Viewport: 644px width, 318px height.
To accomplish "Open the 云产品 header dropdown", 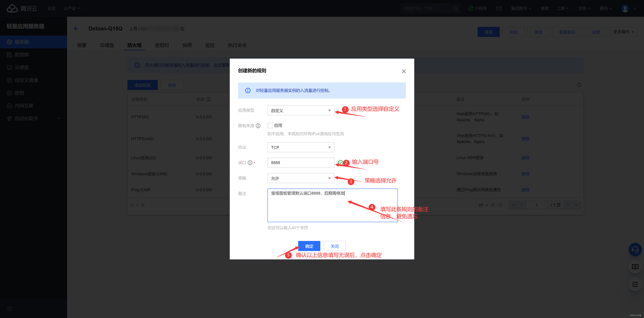I will coord(71,8).
